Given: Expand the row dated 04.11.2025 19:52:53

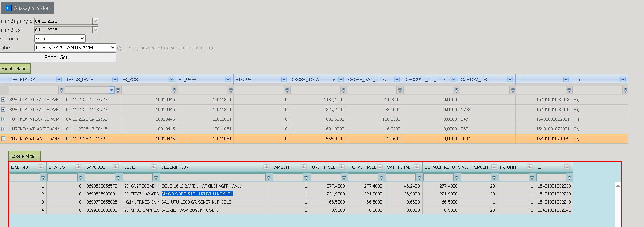Looking at the screenshot, I should pyautogui.click(x=3, y=119).
